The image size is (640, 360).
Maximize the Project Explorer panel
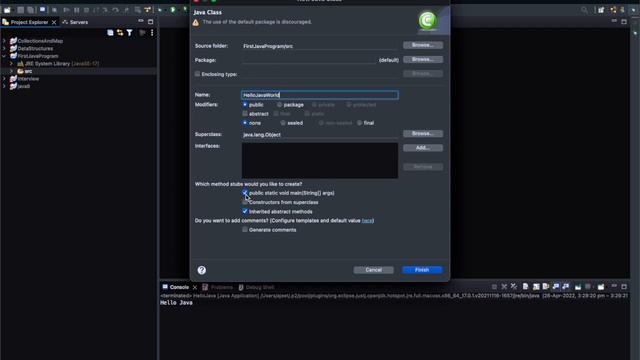click(151, 22)
